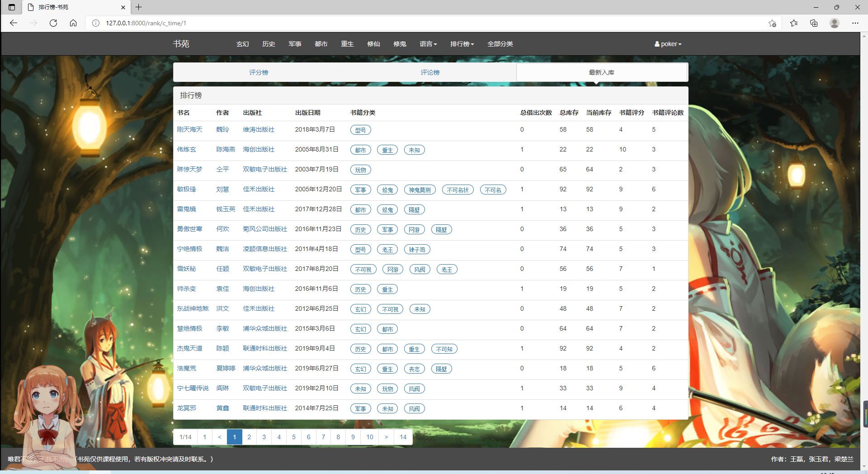Open publisher 菊风公司出版社

pyautogui.click(x=265, y=229)
